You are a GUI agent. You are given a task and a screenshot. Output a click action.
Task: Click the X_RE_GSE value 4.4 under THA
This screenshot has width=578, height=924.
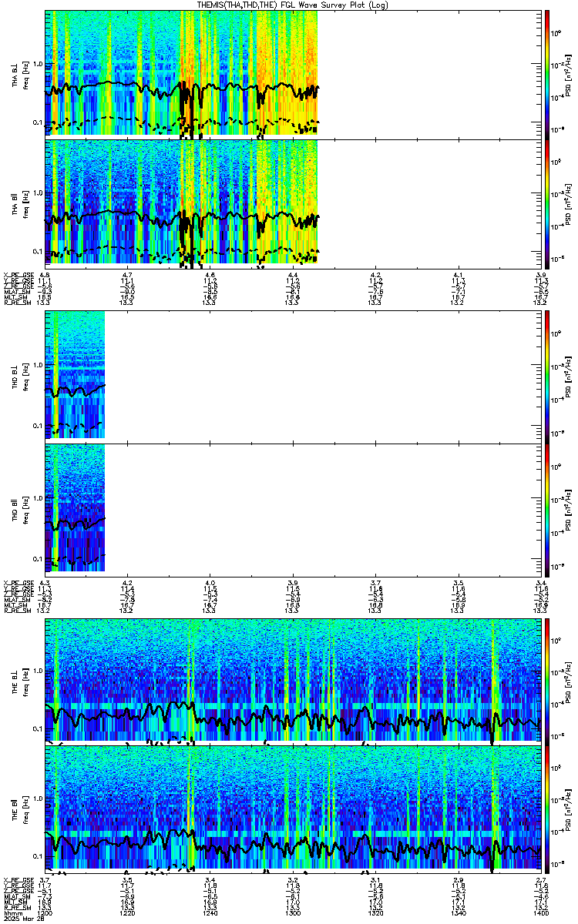coord(293,275)
